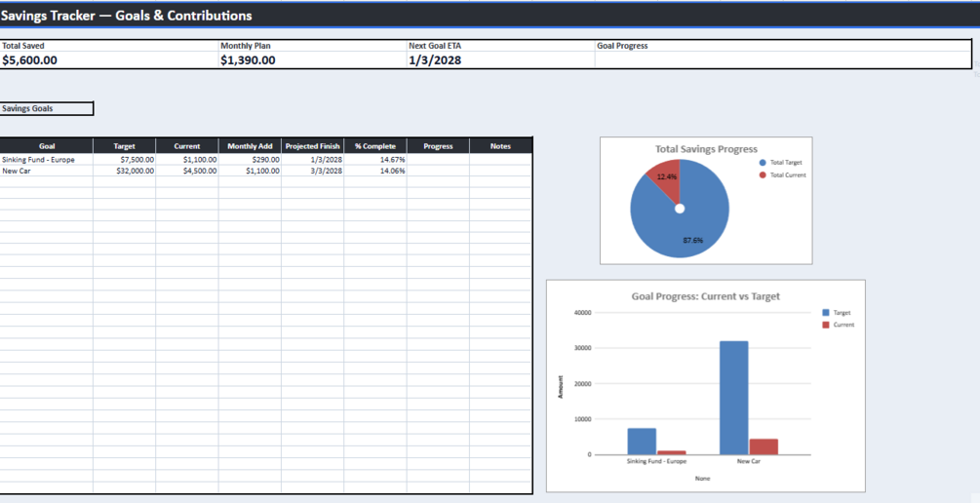Select the Savings Goals section heading
Image resolution: width=980 pixels, height=503 pixels.
(x=47, y=109)
